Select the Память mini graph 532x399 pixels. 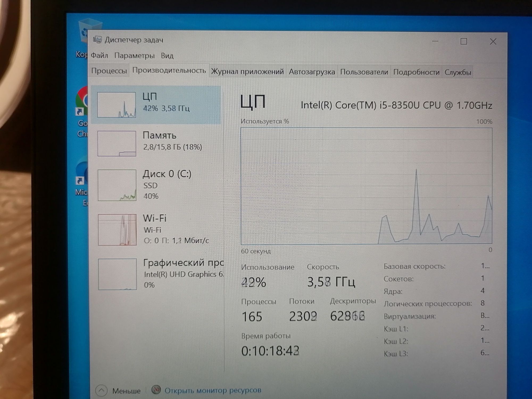pyautogui.click(x=117, y=143)
